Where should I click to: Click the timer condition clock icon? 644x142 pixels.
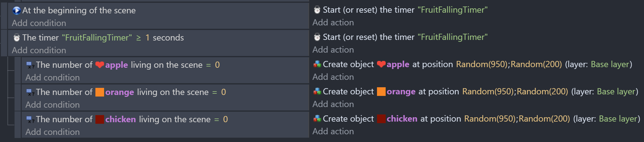[16, 38]
